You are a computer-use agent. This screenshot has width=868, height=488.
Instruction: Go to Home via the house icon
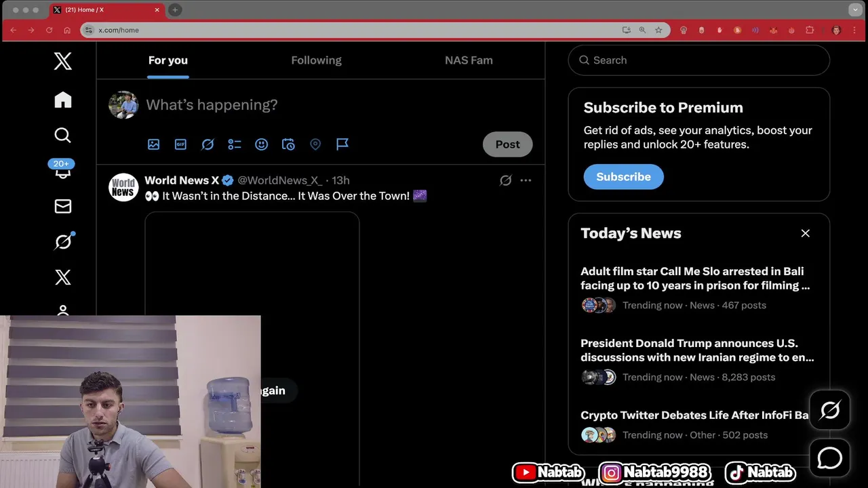click(63, 100)
